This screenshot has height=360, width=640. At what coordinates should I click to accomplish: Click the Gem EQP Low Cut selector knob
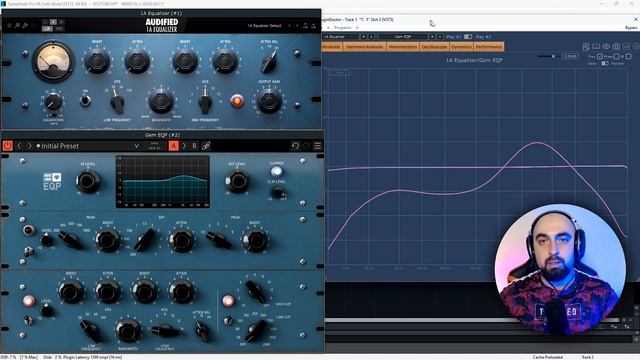click(x=256, y=330)
